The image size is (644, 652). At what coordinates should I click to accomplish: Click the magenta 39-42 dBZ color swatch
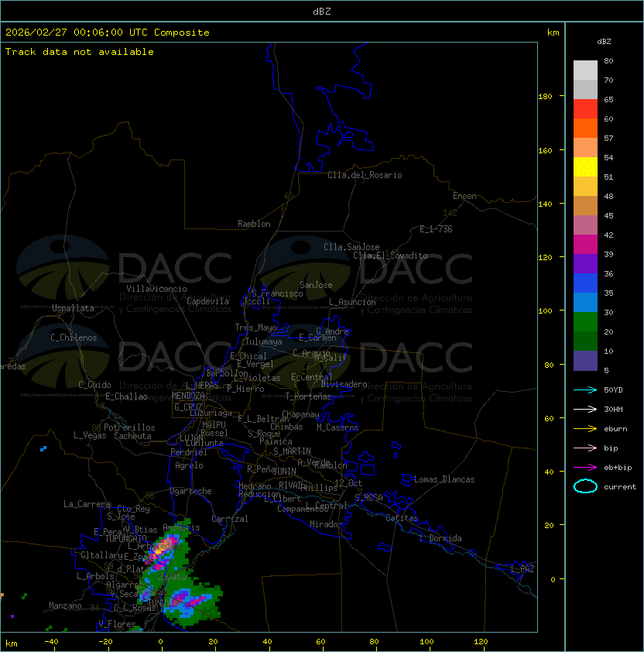(x=585, y=245)
